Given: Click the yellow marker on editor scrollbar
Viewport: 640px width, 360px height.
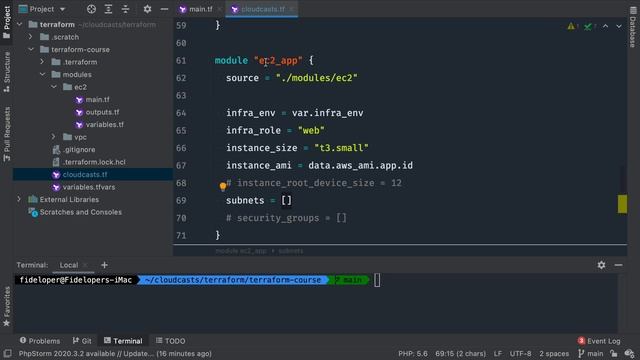Looking at the screenshot, I should (622, 204).
